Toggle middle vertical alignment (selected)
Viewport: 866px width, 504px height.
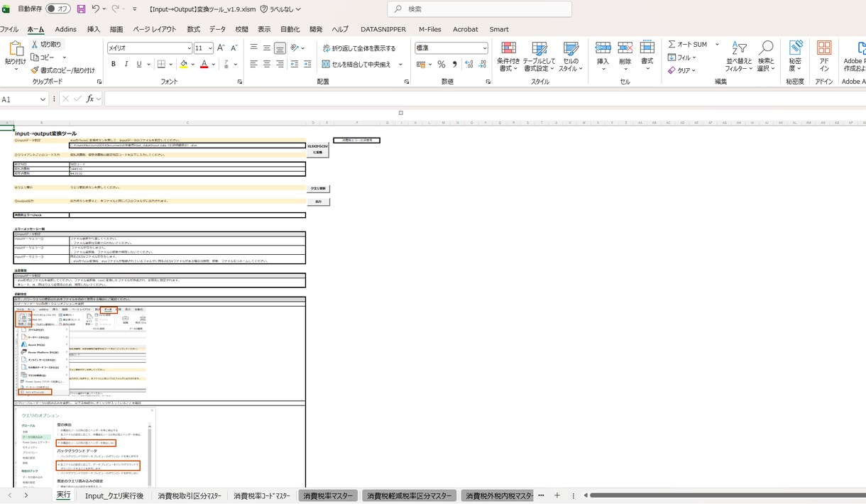[x=280, y=48]
